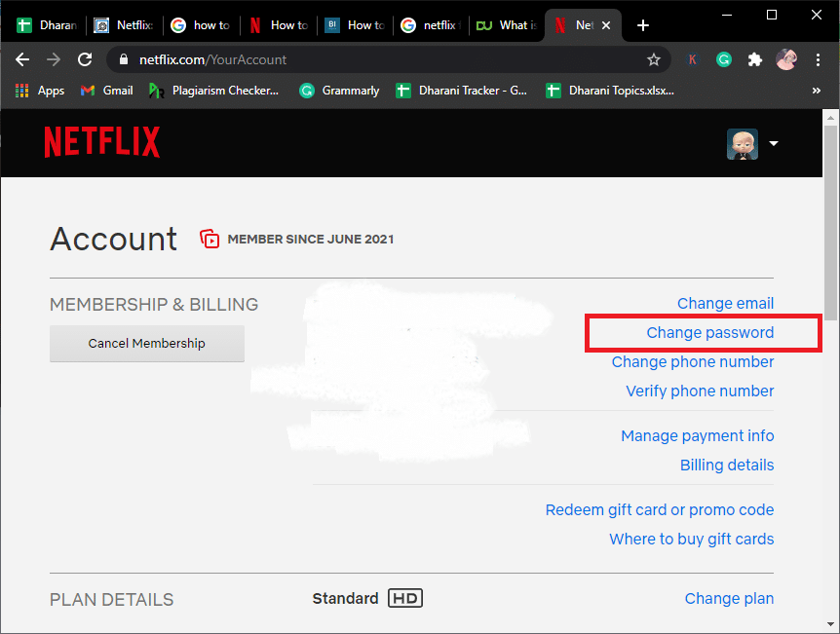Click the Standard plan name text
The image size is (840, 634).
click(x=345, y=598)
